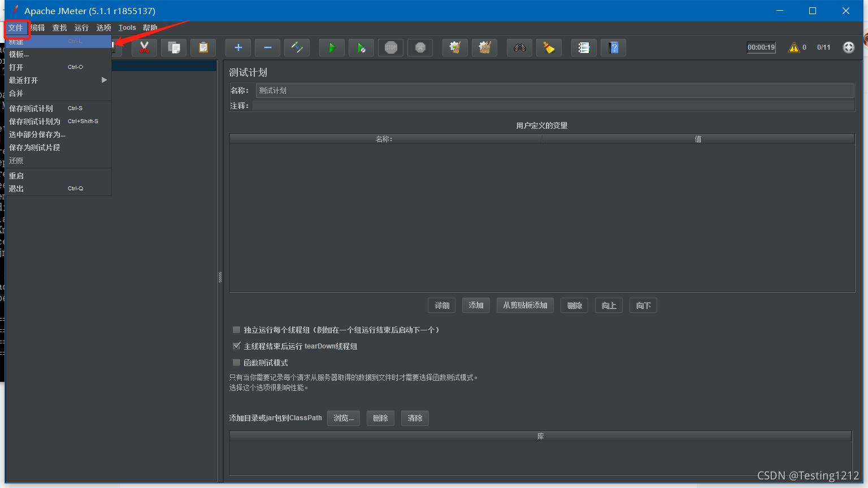
Task: Expand the 最近打开 submenu arrow
Action: click(x=104, y=80)
